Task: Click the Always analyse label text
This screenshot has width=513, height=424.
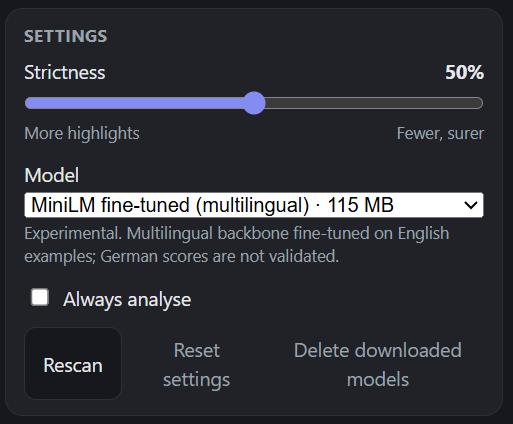Action: 127,299
